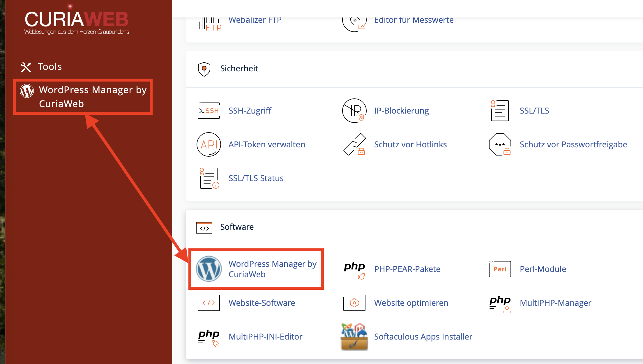Viewport: 643px width, 364px height.
Task: Click the Software code window icon
Action: (204, 227)
